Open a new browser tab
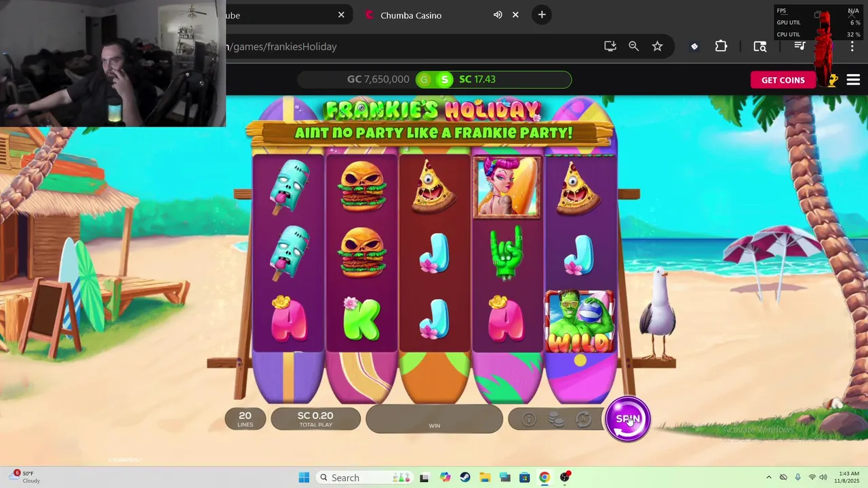Screen dimensions: 868x488 point(542,15)
